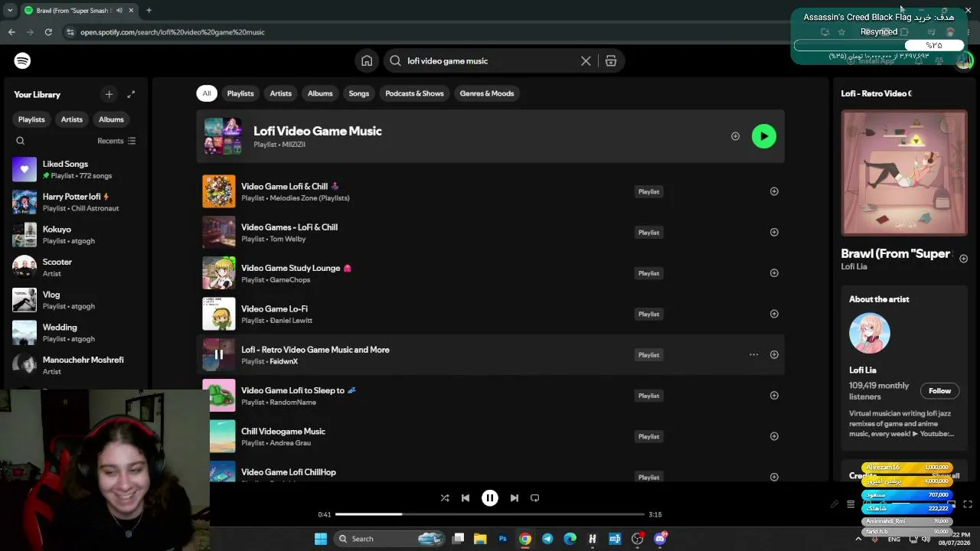Open the Tom Welby profile link
Viewport: 980px width, 551px height.
click(287, 239)
